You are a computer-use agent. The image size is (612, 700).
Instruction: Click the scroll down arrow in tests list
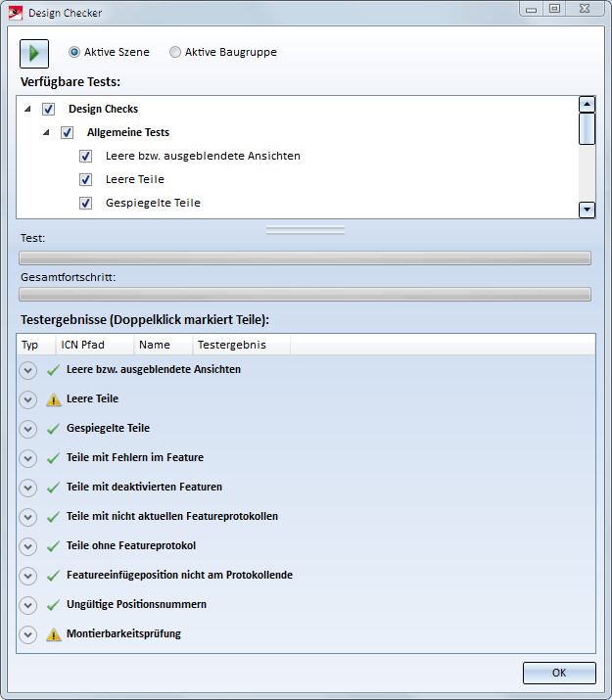click(x=587, y=209)
